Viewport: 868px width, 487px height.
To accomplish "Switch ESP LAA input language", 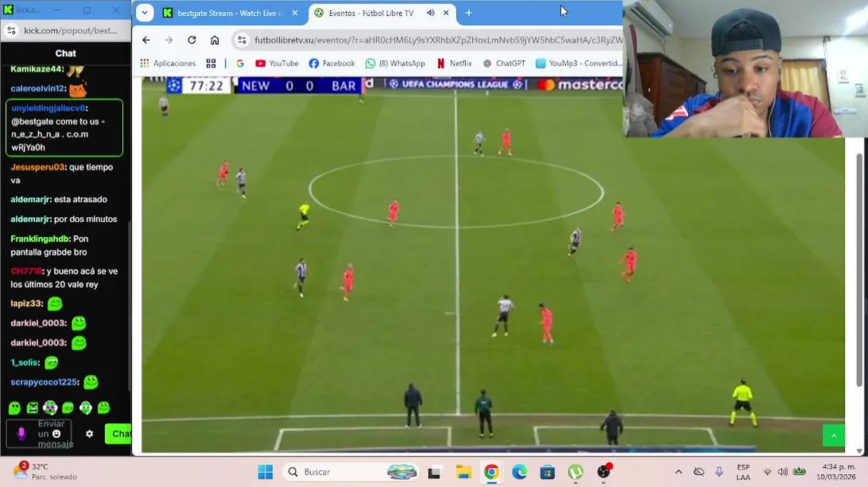I will click(x=743, y=472).
